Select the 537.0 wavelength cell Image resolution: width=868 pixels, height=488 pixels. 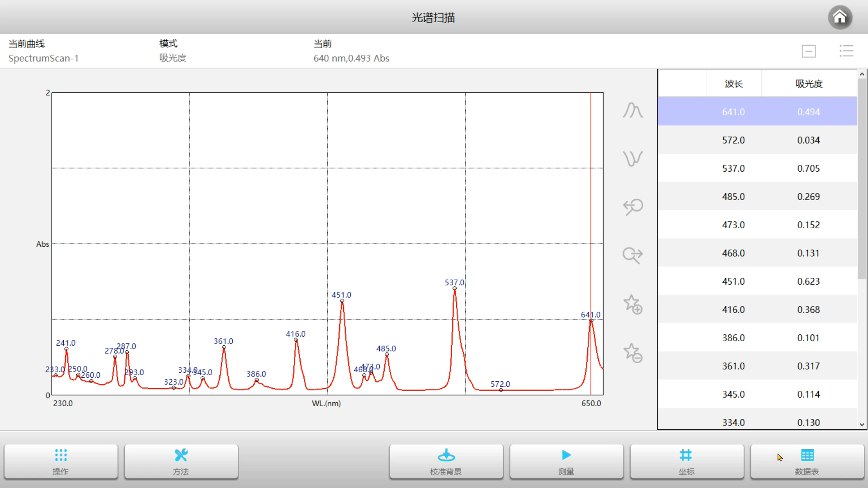pos(733,168)
